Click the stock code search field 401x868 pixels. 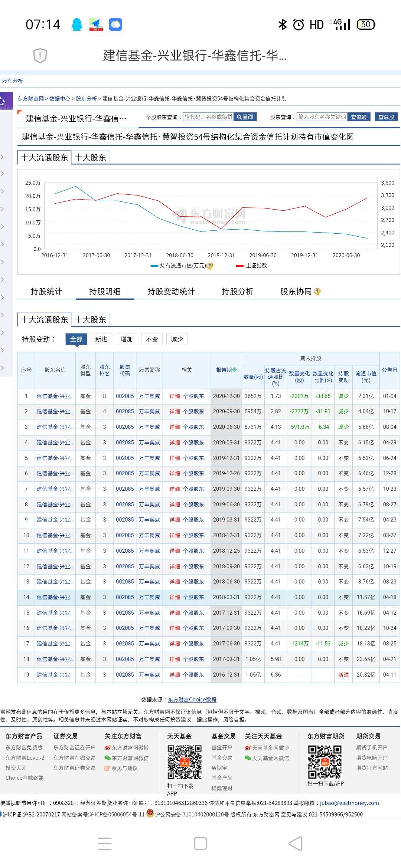[x=208, y=117]
